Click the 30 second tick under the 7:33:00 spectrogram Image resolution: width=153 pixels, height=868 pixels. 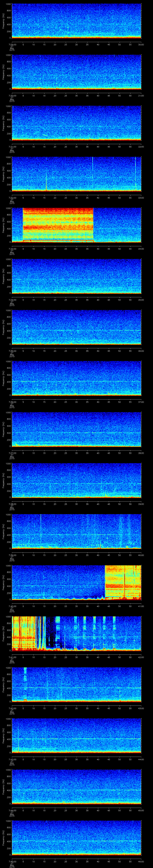pyautogui.click(x=76, y=249)
